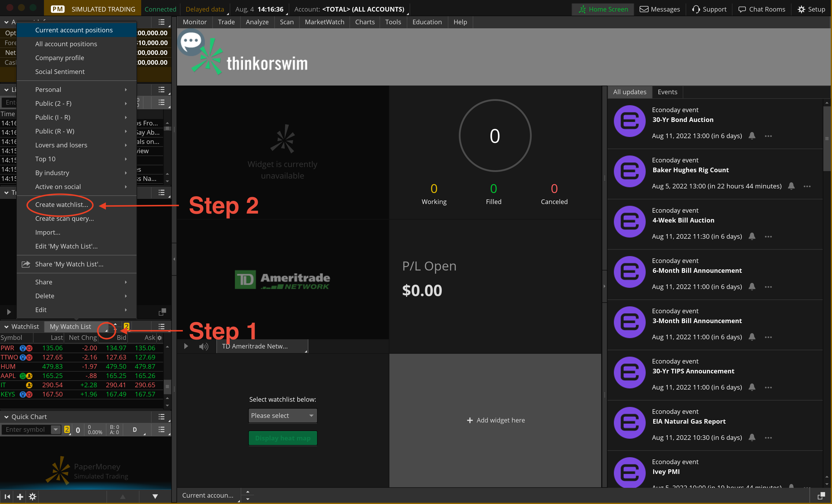Viewport: 832px width, 504px height.
Task: Play the TD Ameritrade Network stream
Action: (x=186, y=346)
